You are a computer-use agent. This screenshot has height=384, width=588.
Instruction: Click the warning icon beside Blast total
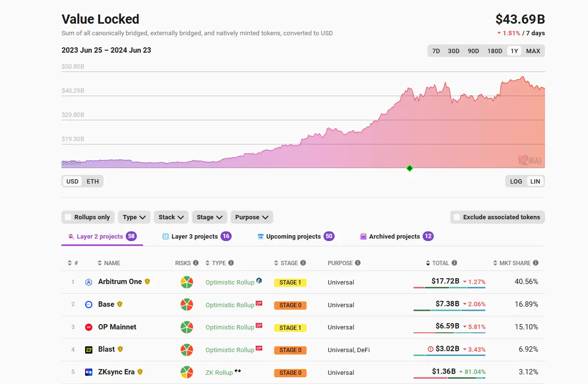pos(430,349)
